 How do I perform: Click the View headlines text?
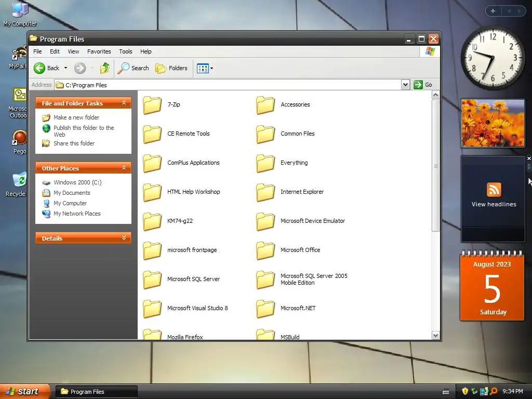tap(494, 204)
